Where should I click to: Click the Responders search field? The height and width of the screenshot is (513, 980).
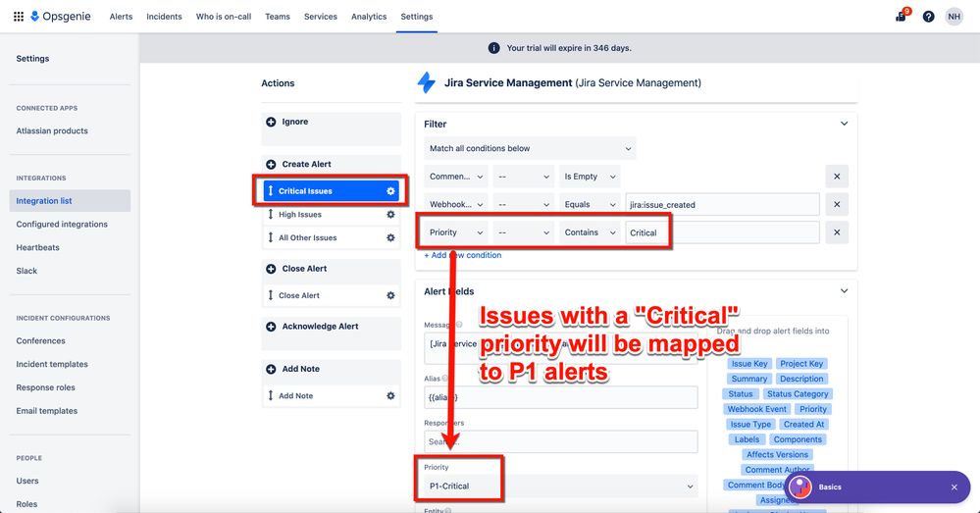[560, 441]
